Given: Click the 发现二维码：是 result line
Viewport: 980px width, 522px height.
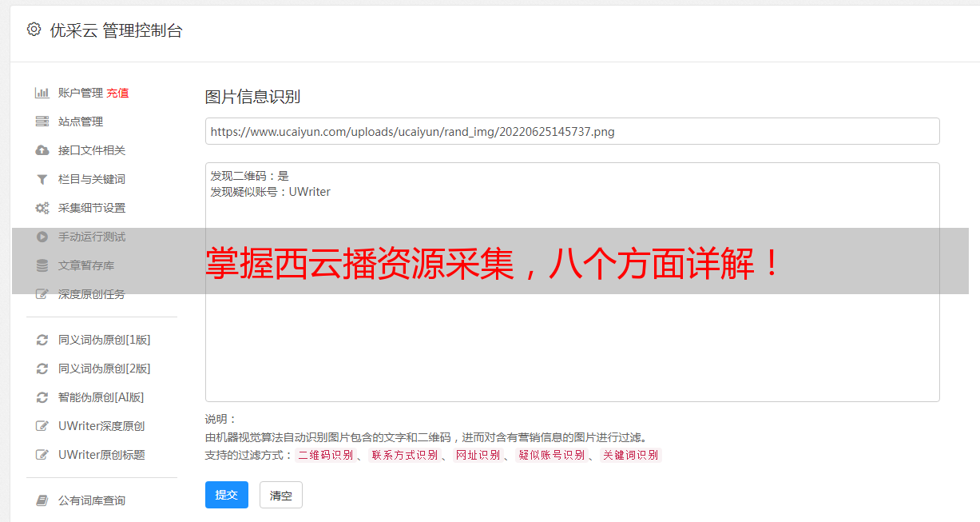Looking at the screenshot, I should 249,176.
